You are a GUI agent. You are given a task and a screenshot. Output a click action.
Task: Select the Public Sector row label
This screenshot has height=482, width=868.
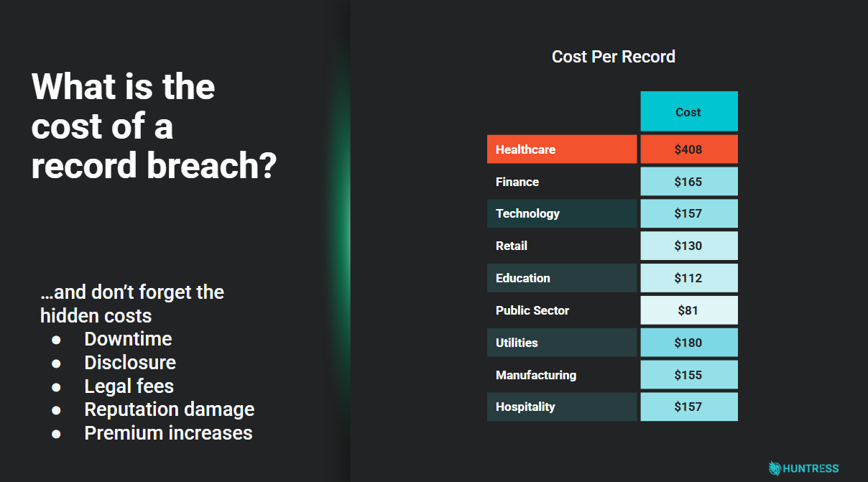coord(562,310)
